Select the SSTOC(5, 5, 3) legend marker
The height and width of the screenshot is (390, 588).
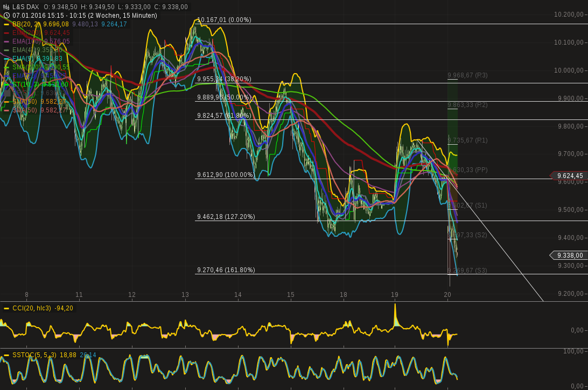click(6, 354)
